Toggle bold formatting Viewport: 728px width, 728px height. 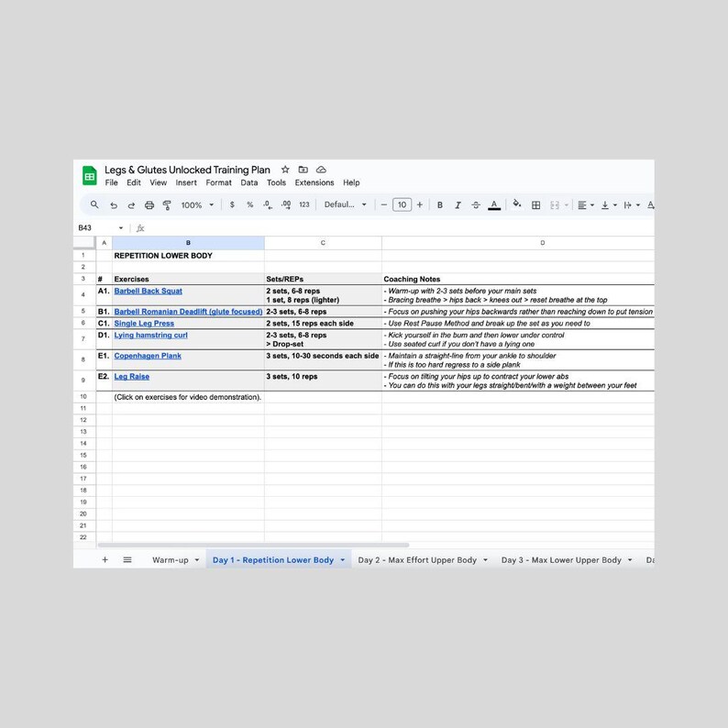click(440, 205)
